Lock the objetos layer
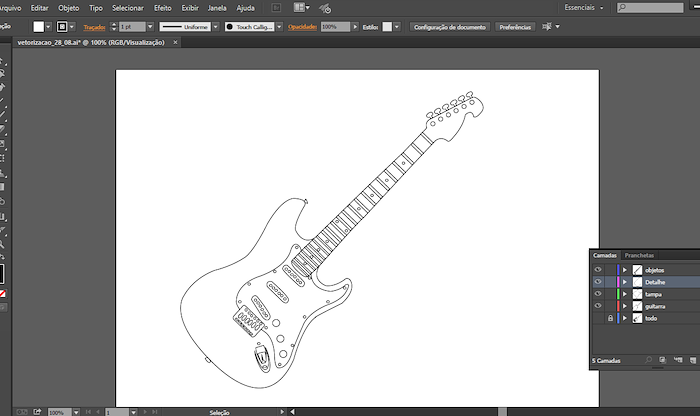The height and width of the screenshot is (416, 700). click(610, 270)
